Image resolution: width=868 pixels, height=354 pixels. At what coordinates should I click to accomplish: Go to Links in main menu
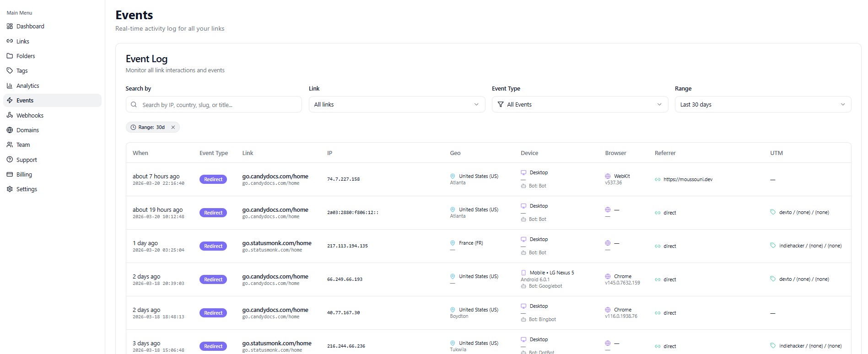click(23, 42)
